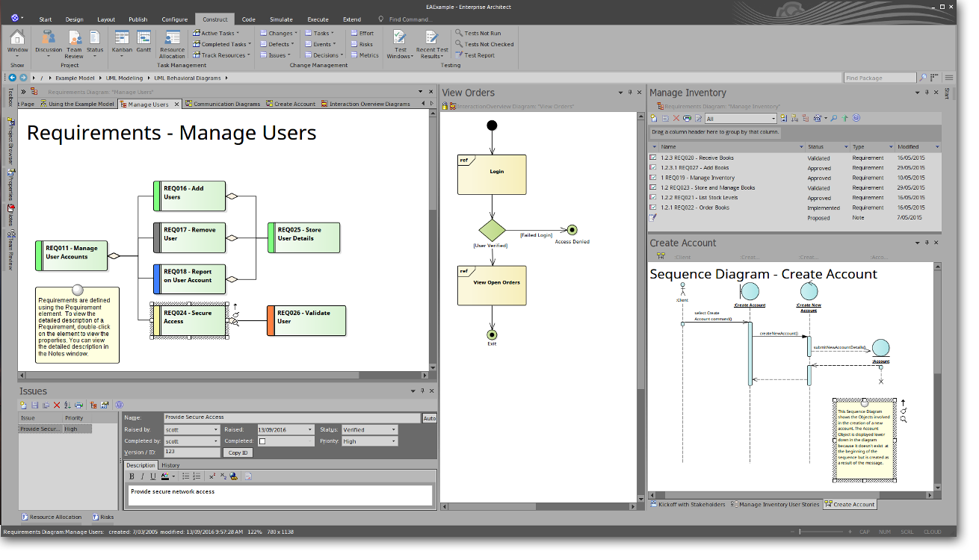Viewport: 979px width, 560px height.
Task: Open the All filter dropdown in Manage Inventory
Action: [x=741, y=119]
